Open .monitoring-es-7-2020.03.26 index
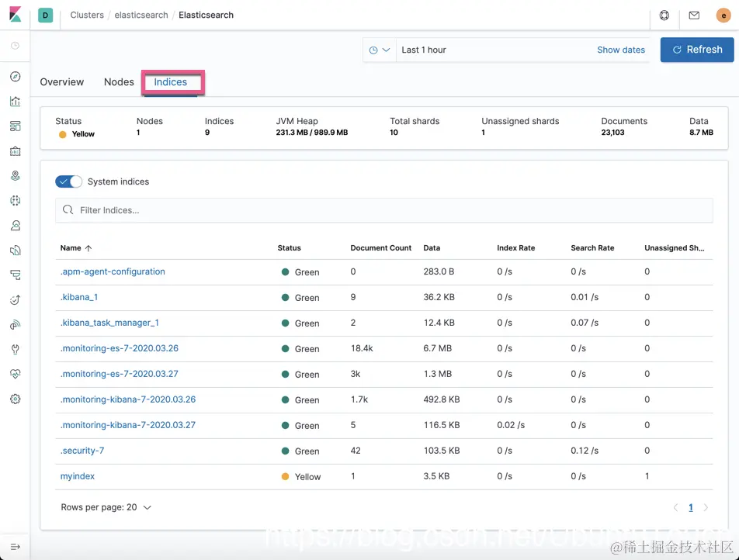This screenshot has height=560, width=739. point(120,348)
